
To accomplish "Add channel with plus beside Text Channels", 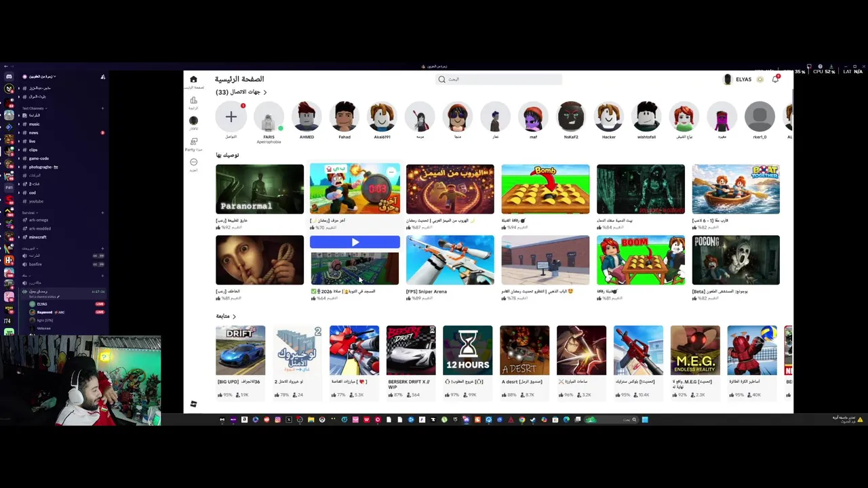I will [x=102, y=108].
